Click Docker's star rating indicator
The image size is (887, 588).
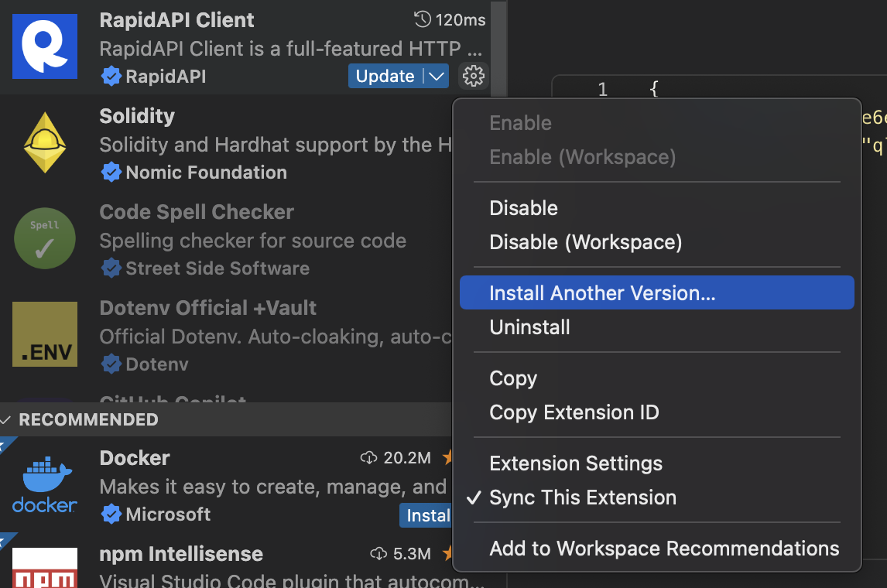[x=449, y=457]
